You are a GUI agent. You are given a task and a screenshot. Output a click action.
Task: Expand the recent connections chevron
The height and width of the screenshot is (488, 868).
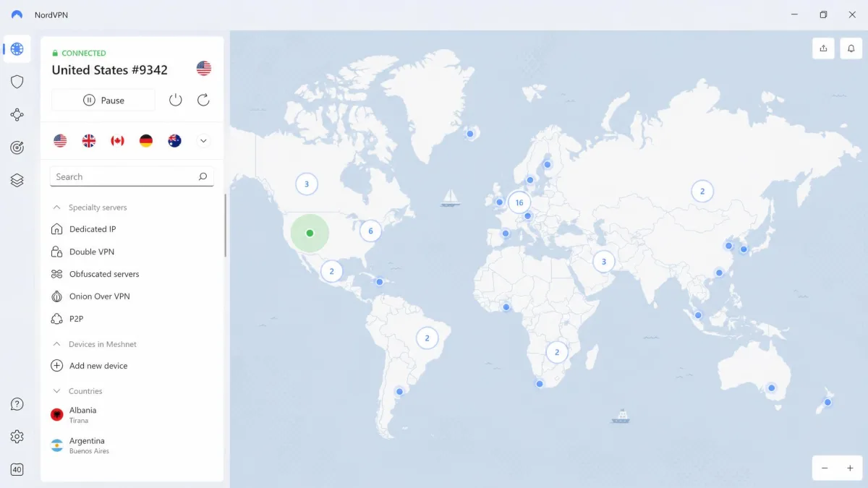tap(203, 141)
